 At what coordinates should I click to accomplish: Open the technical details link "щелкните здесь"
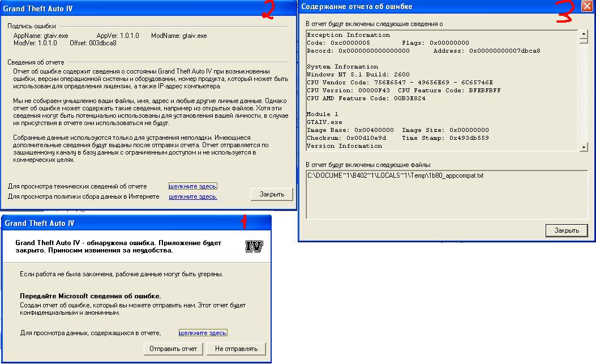[x=192, y=186]
